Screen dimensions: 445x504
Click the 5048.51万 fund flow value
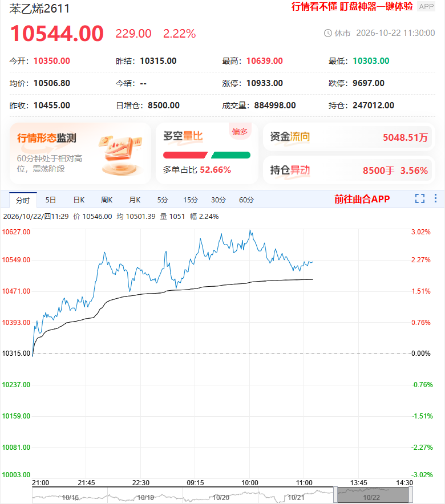[x=405, y=137]
